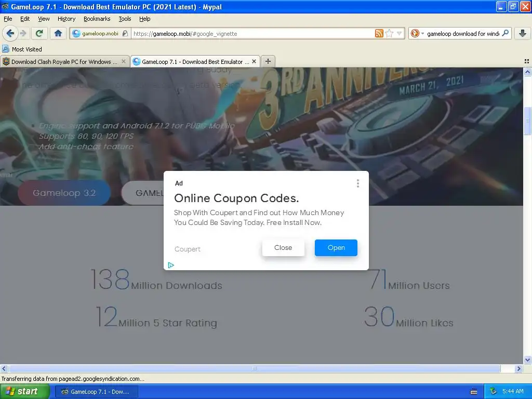Viewport: 532px width, 399px height.
Task: Open the search engine selector dropdown
Action: tap(417, 33)
